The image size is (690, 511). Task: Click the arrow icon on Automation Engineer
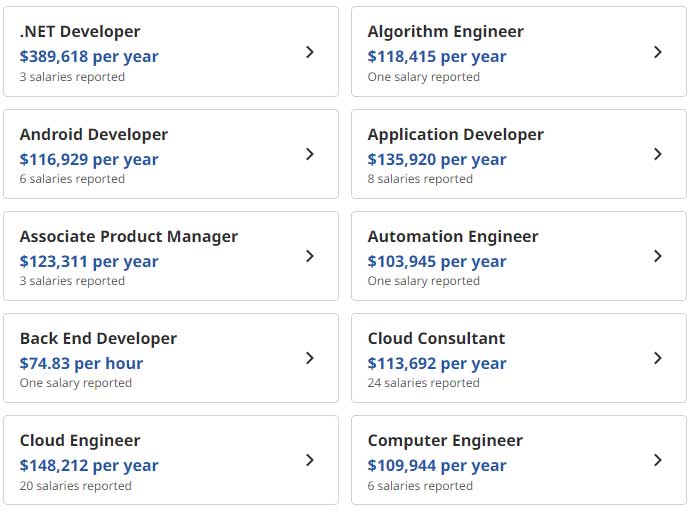(657, 256)
